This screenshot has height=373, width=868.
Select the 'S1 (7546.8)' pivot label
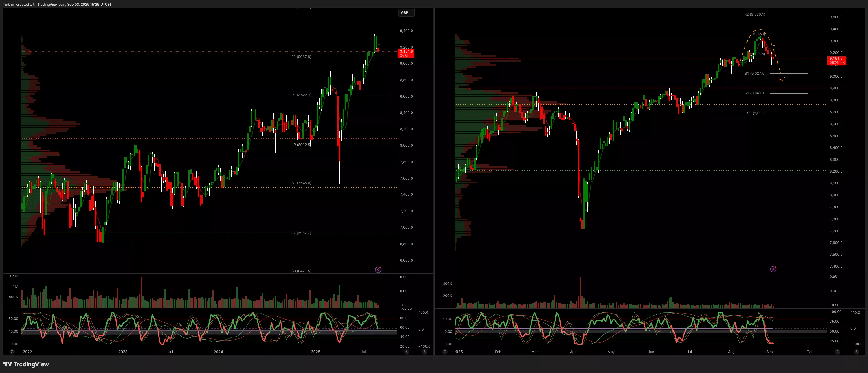click(x=301, y=183)
